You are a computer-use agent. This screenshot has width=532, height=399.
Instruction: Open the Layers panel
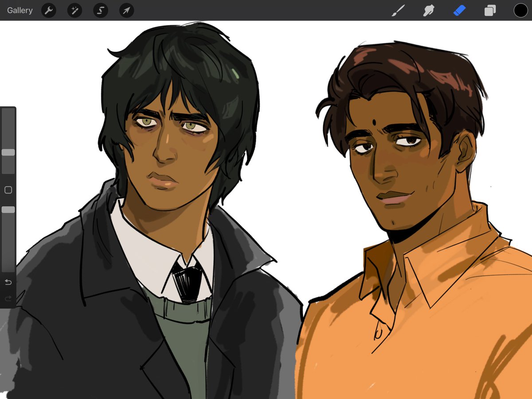(490, 10)
